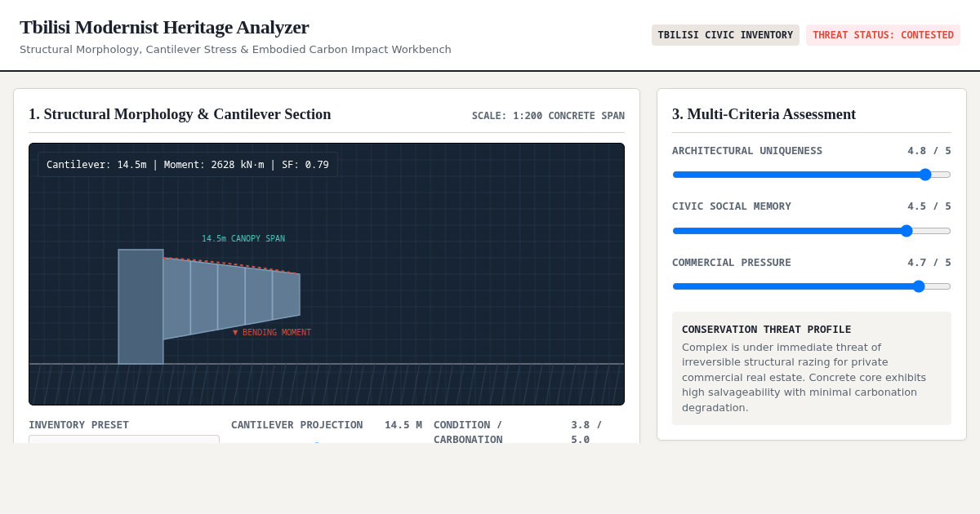Click the '4.5 / 5' social memory value
Screen dimensions: 980x514
click(929, 206)
